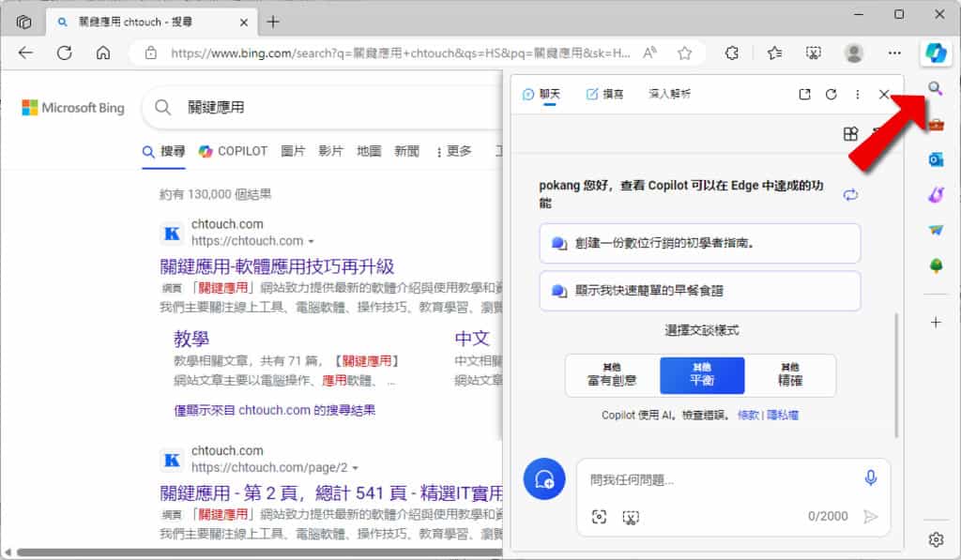Expand dropdown next to https://chtouch.com
The width and height of the screenshot is (961, 560).
coord(312,241)
